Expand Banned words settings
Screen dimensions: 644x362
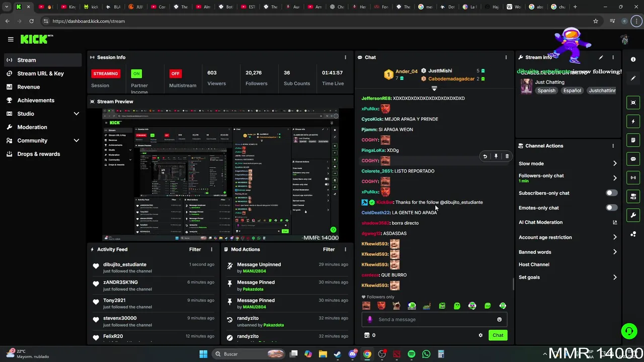615,252
